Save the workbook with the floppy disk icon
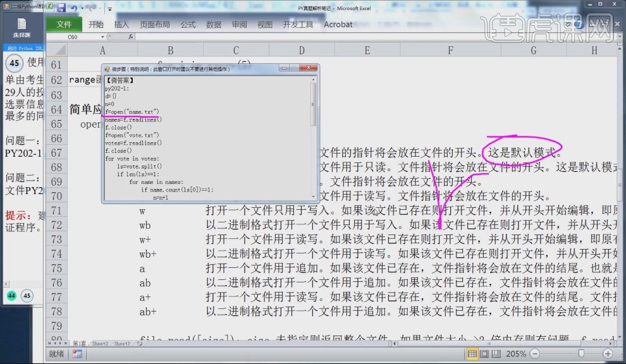The height and width of the screenshot is (364, 626). click(x=61, y=8)
